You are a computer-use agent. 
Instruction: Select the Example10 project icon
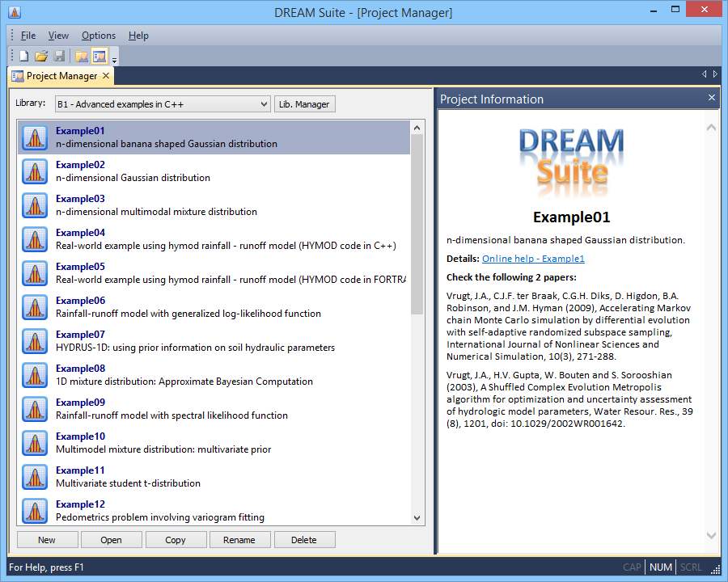[x=35, y=442]
